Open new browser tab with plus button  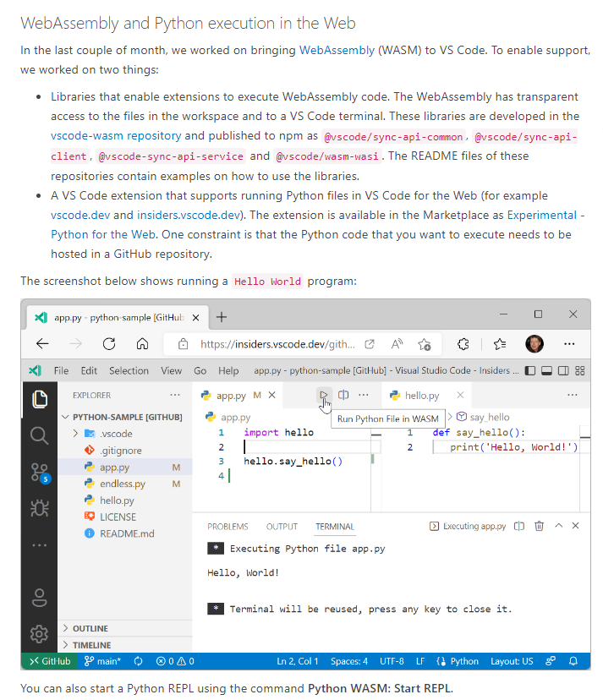[222, 317]
